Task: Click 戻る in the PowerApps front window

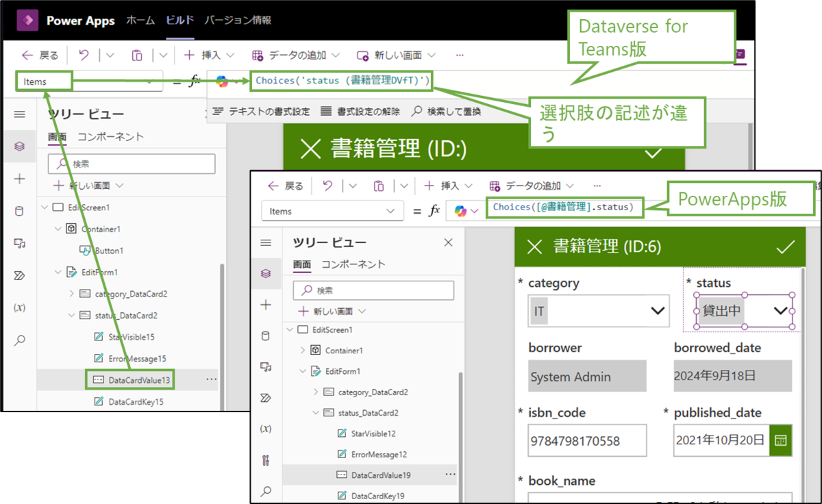Action: (285, 186)
